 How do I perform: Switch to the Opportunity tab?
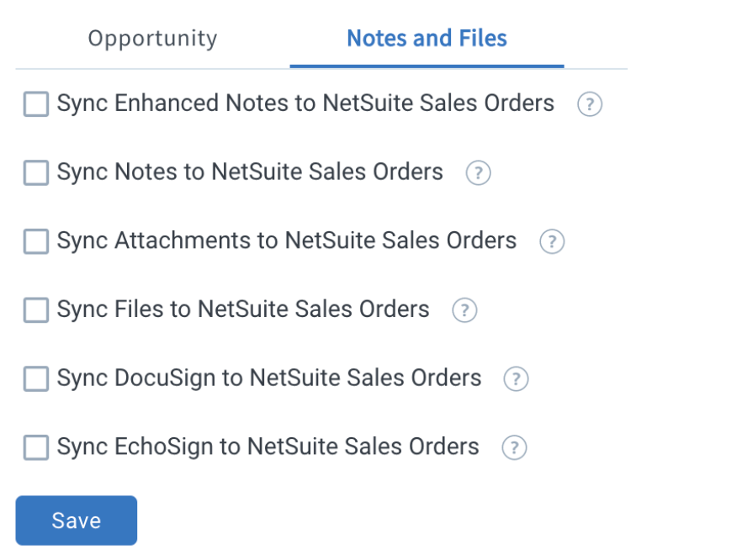point(153,39)
